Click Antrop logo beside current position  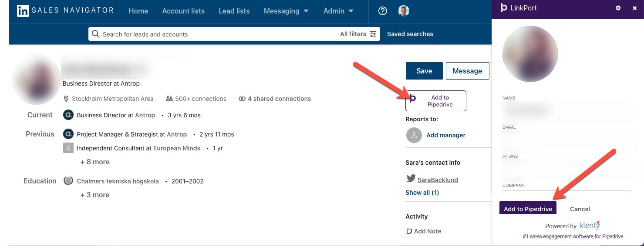68,115
